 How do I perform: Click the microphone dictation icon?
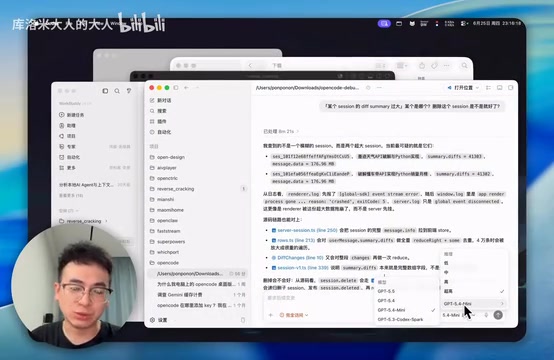(486, 315)
